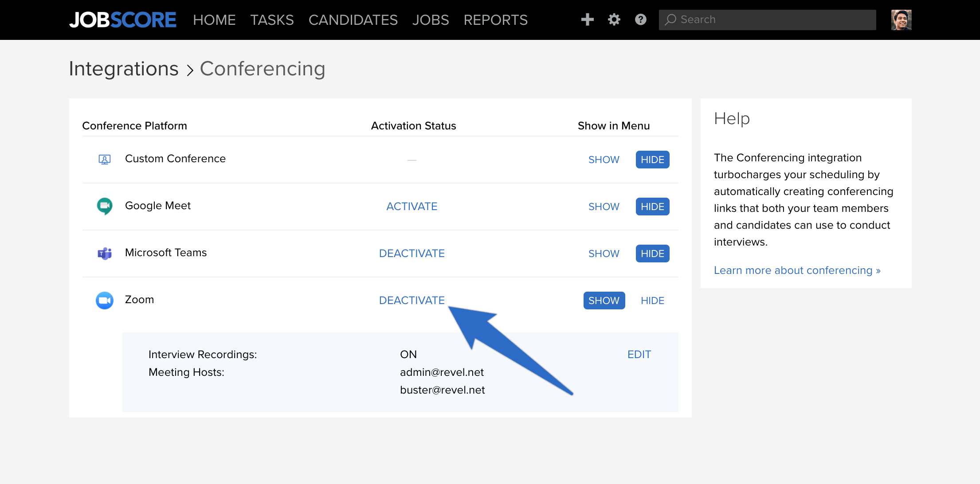
Task: Click buster@revel.net meeting host
Action: pyautogui.click(x=442, y=390)
